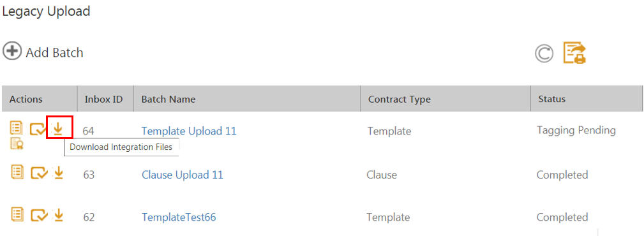Click the validate checkmark icon for batch 62

(40, 216)
